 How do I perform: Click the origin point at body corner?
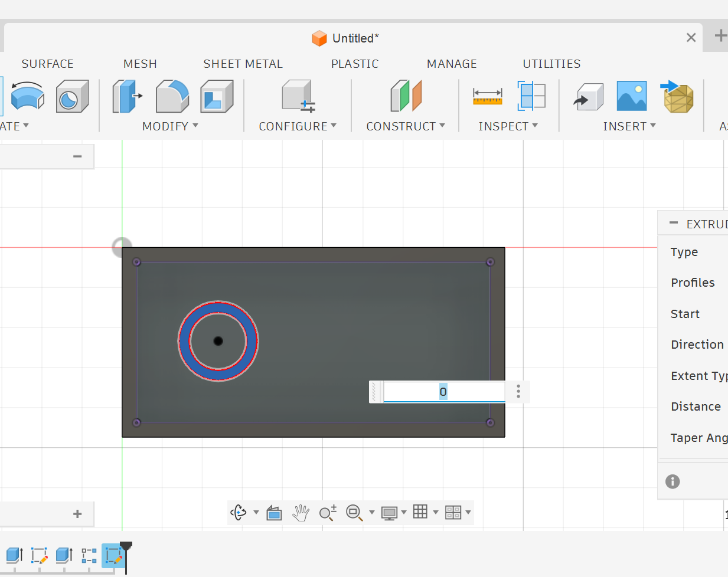click(x=122, y=247)
